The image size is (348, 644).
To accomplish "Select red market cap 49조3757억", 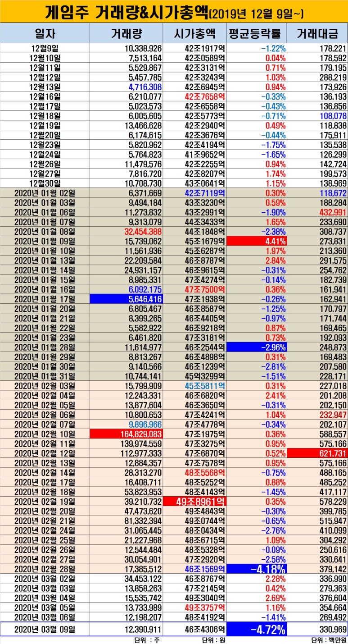I will [x=205, y=607].
